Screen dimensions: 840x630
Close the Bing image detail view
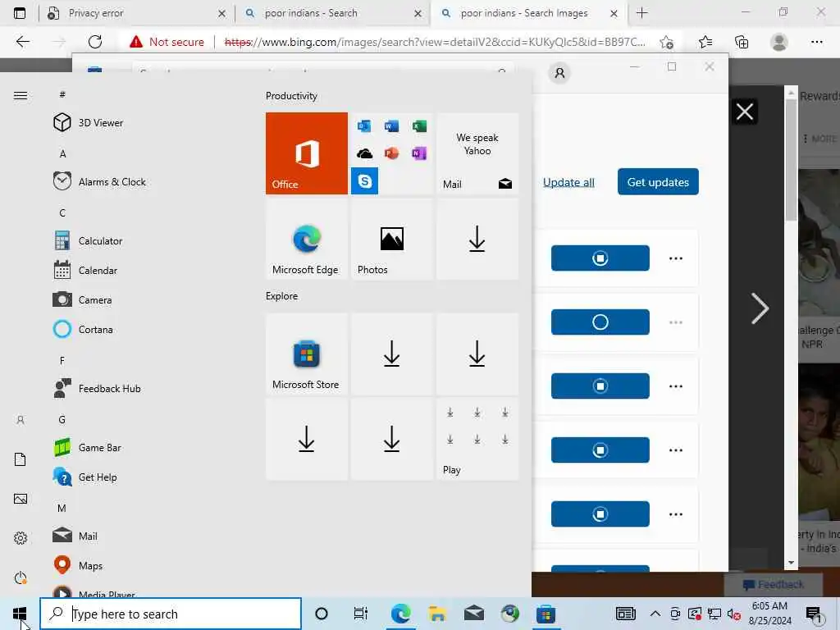pos(745,112)
